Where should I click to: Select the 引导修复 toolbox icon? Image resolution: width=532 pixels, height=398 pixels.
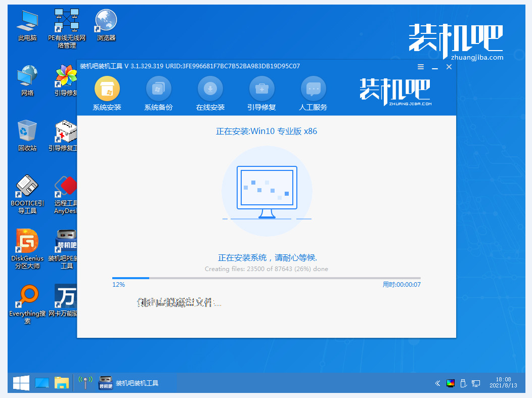click(261, 90)
